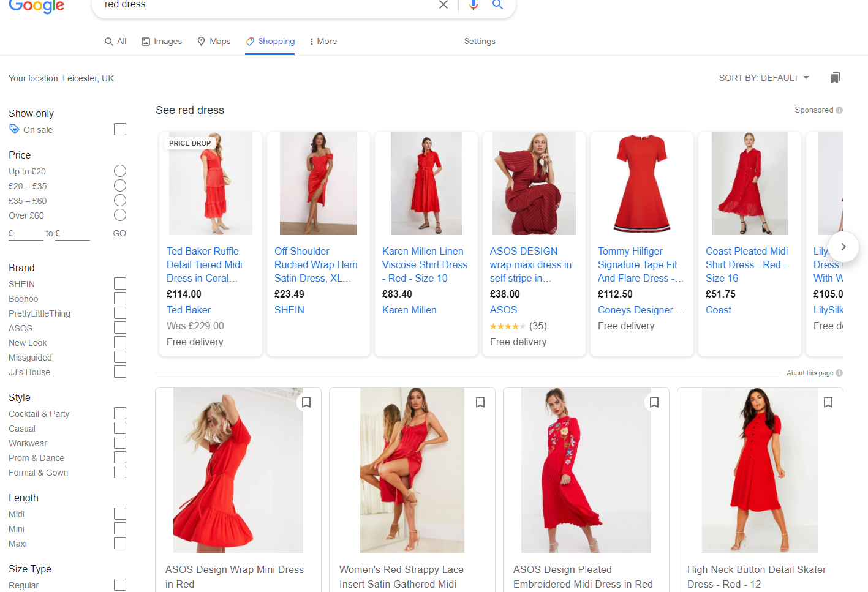Clear the search box with X

click(443, 5)
